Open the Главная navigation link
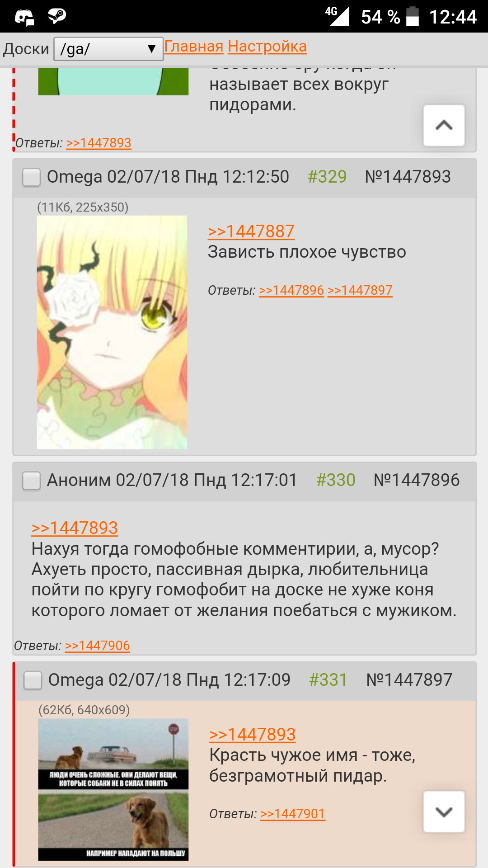Viewport: 488px width, 868px height. (x=194, y=47)
